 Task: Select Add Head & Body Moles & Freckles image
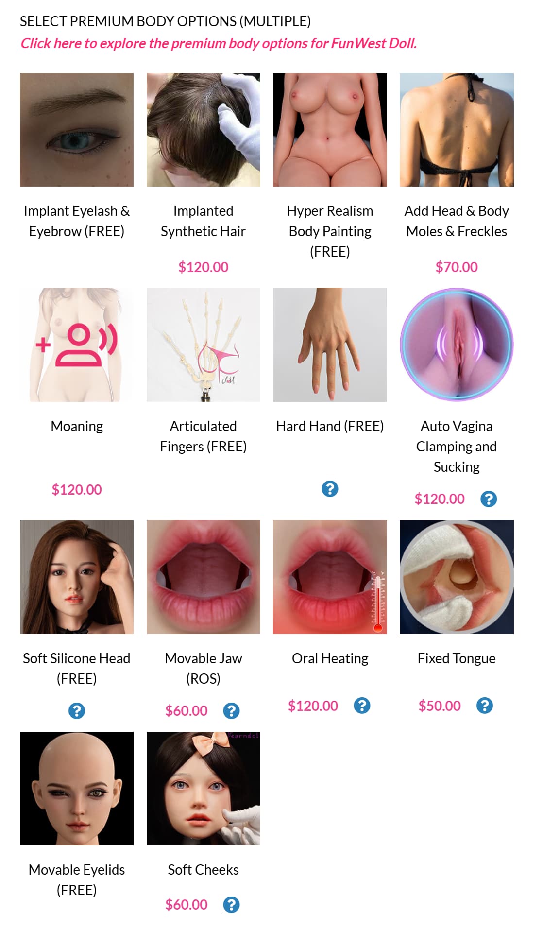click(457, 130)
